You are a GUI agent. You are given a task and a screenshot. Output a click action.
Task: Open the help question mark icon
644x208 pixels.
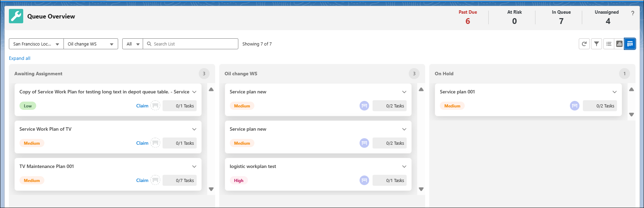(633, 13)
